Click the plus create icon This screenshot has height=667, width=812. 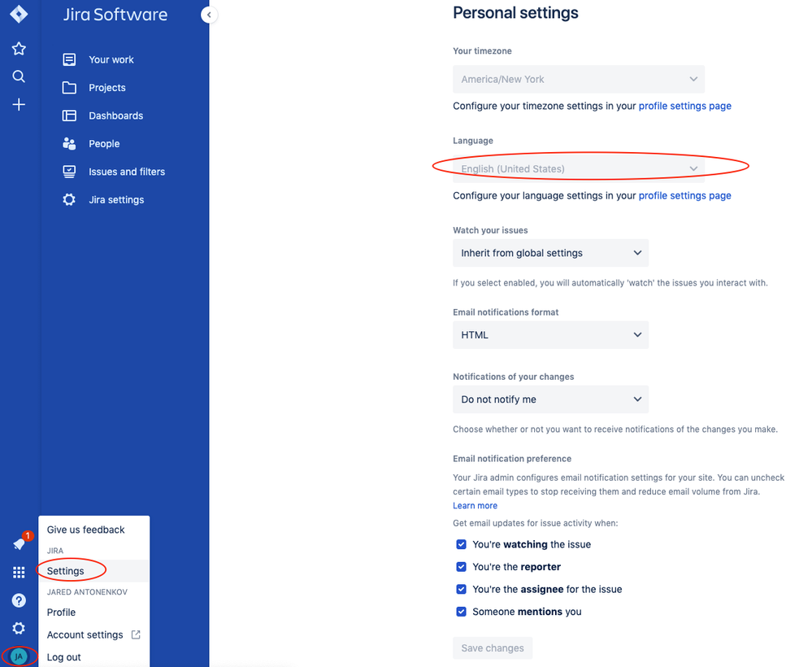[19, 105]
